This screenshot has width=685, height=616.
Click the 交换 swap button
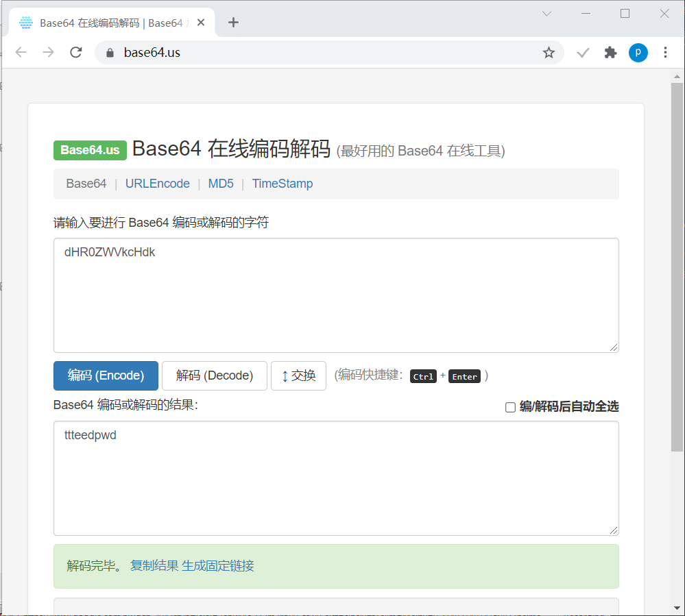click(x=298, y=375)
